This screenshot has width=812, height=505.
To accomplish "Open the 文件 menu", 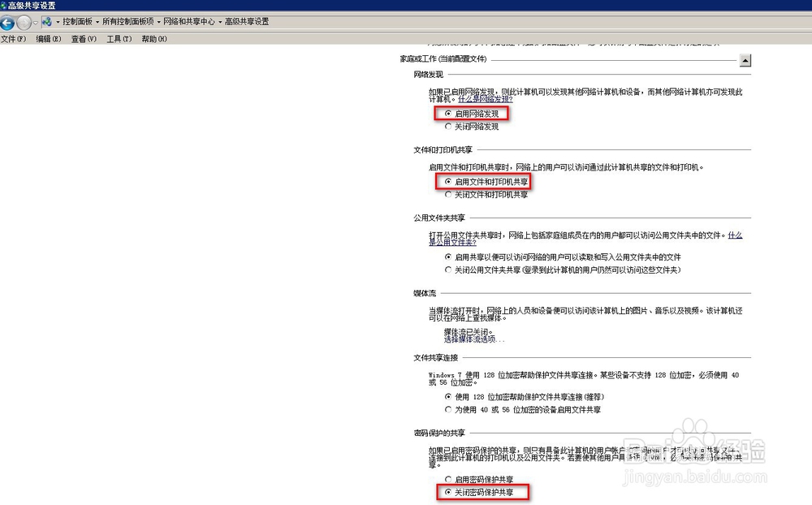I will pyautogui.click(x=13, y=38).
